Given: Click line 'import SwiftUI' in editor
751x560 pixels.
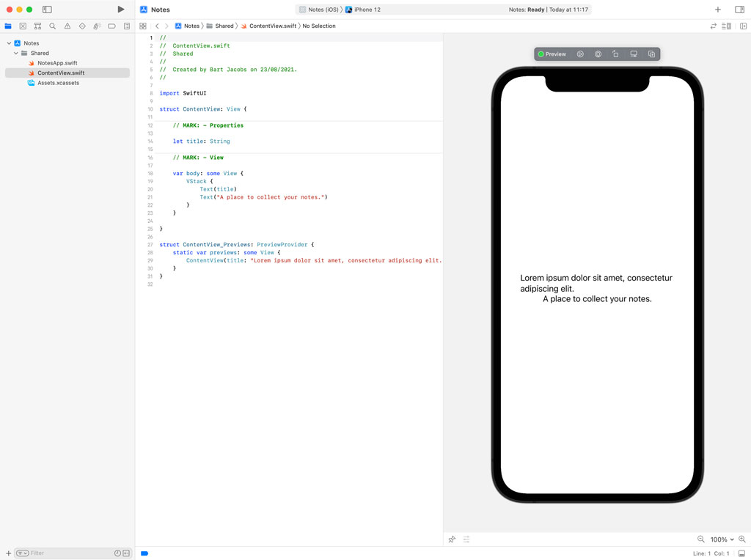Looking at the screenshot, I should (x=183, y=93).
